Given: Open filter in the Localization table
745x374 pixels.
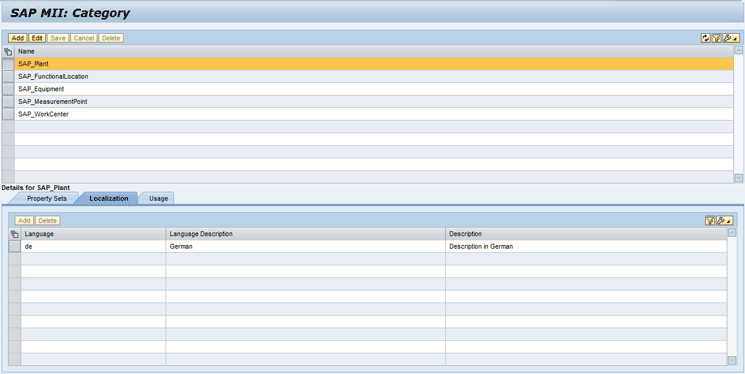Looking at the screenshot, I should click(x=710, y=221).
